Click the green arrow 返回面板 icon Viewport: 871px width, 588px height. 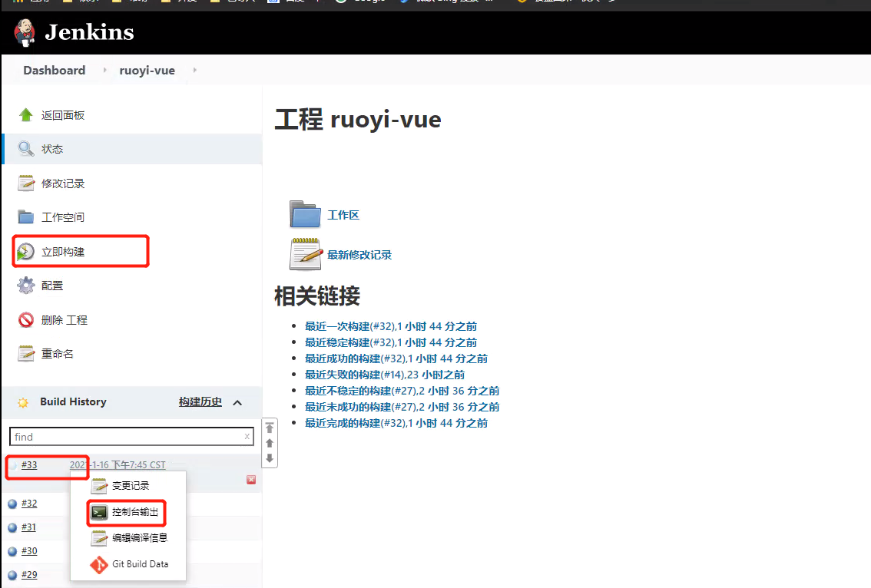click(x=25, y=115)
